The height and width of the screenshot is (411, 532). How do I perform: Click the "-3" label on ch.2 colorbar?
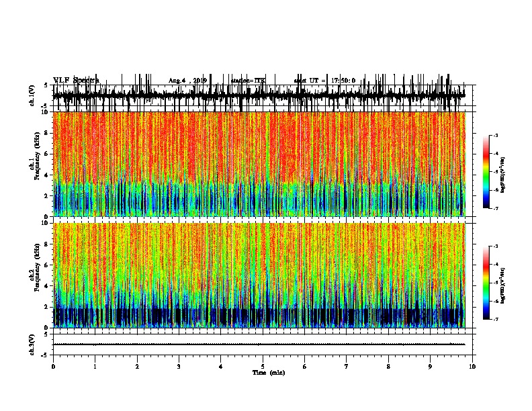[496, 246]
